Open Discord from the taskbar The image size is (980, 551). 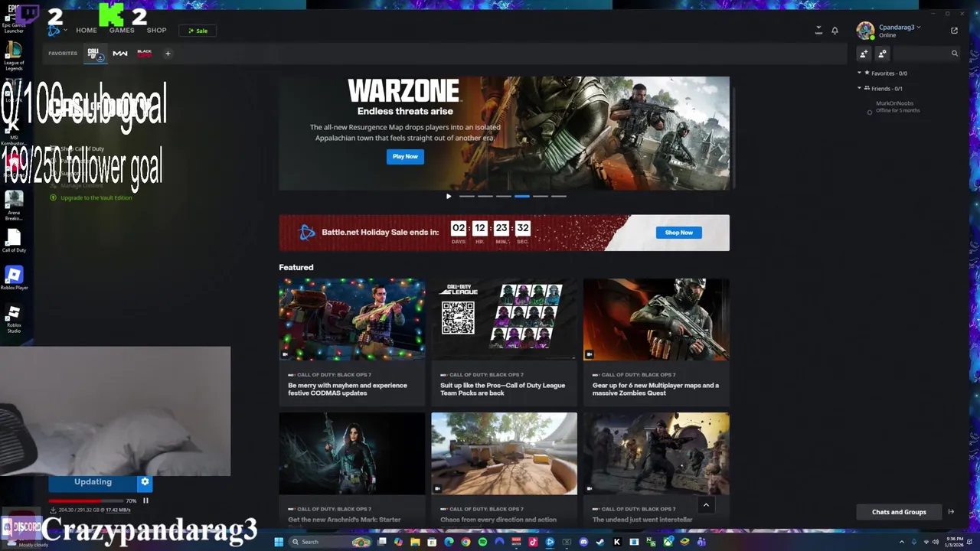point(583,542)
